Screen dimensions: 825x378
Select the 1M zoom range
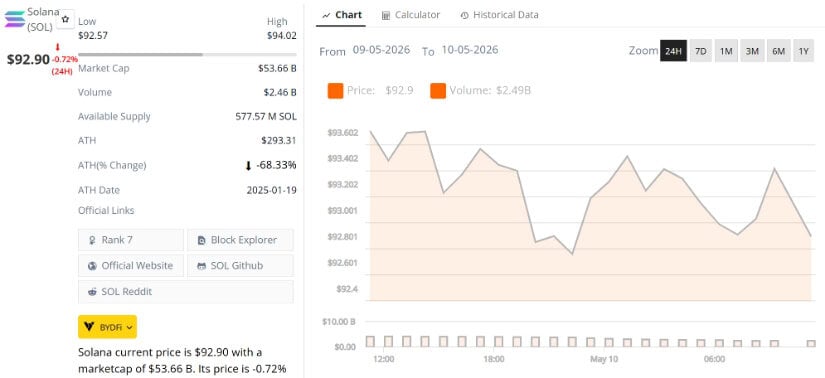tap(727, 51)
